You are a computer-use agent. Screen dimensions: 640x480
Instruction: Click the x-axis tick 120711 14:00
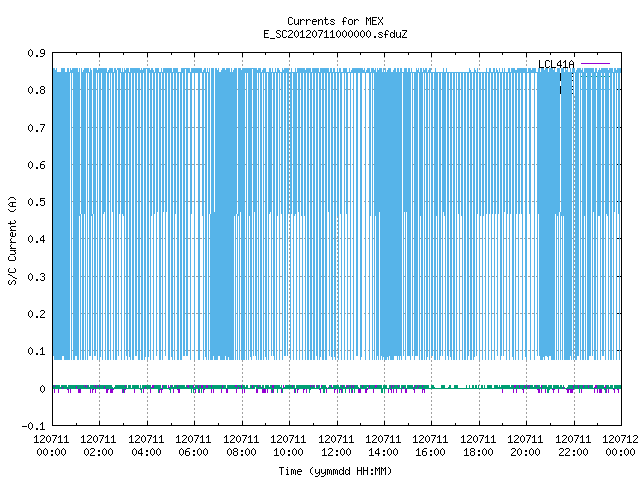pyautogui.click(x=383, y=445)
